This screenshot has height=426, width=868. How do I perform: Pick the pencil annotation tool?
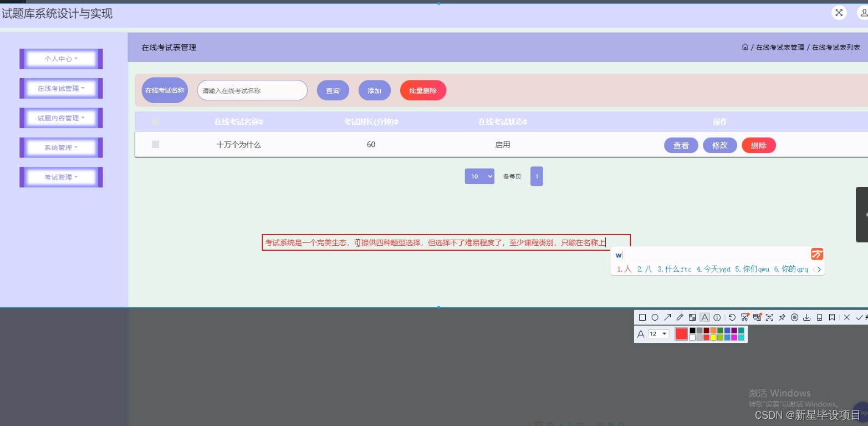point(680,317)
